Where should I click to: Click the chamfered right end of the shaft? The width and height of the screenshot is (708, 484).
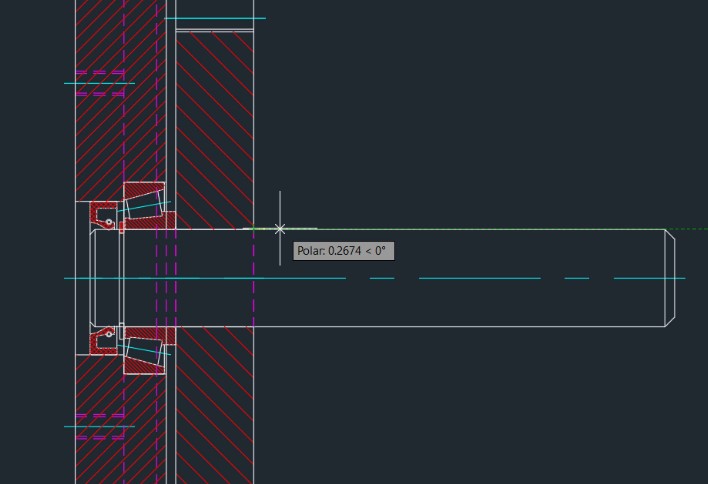coord(670,278)
